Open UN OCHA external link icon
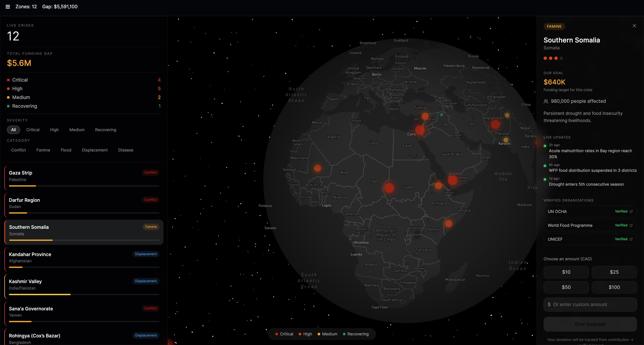The height and width of the screenshot is (345, 644). (631, 211)
